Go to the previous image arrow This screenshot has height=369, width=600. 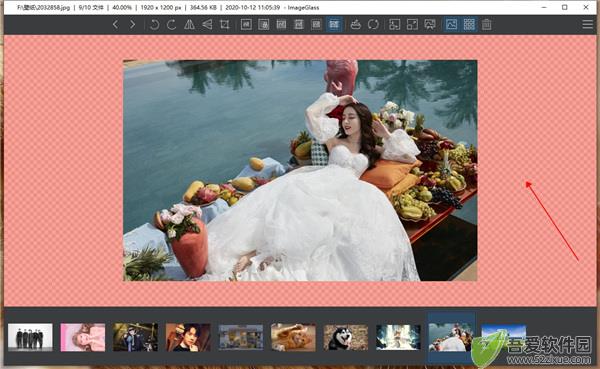point(115,24)
